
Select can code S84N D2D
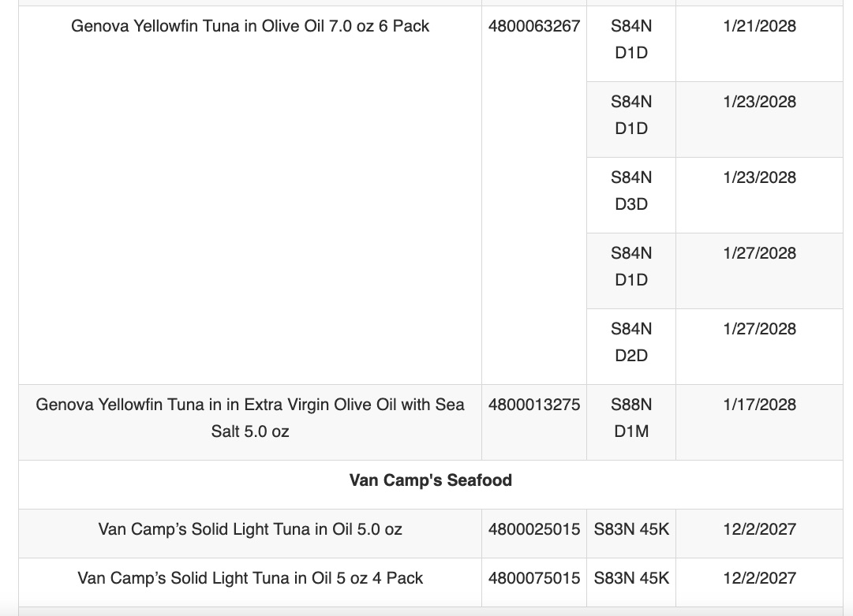click(631, 342)
